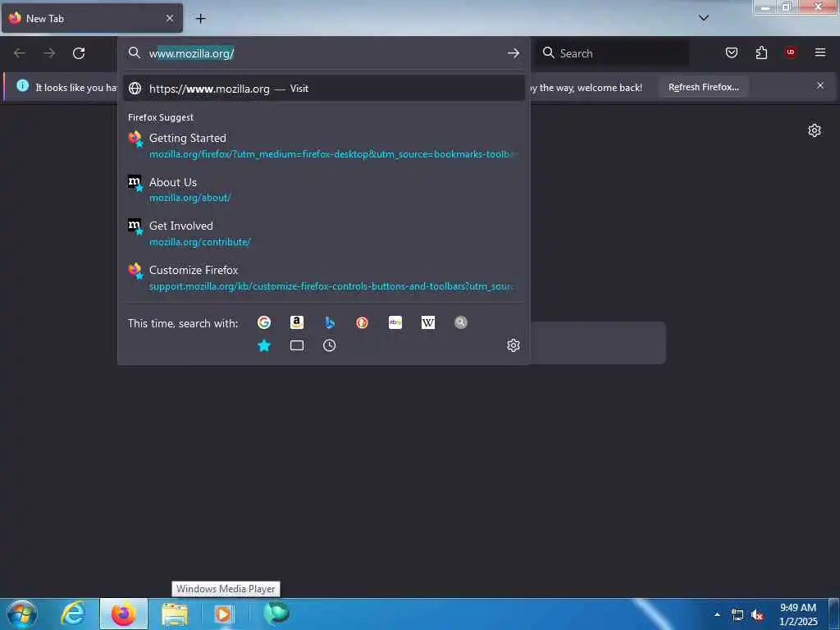Viewport: 840px width, 630px height.
Task: Click the Go arrow in the address bar
Action: [514, 53]
